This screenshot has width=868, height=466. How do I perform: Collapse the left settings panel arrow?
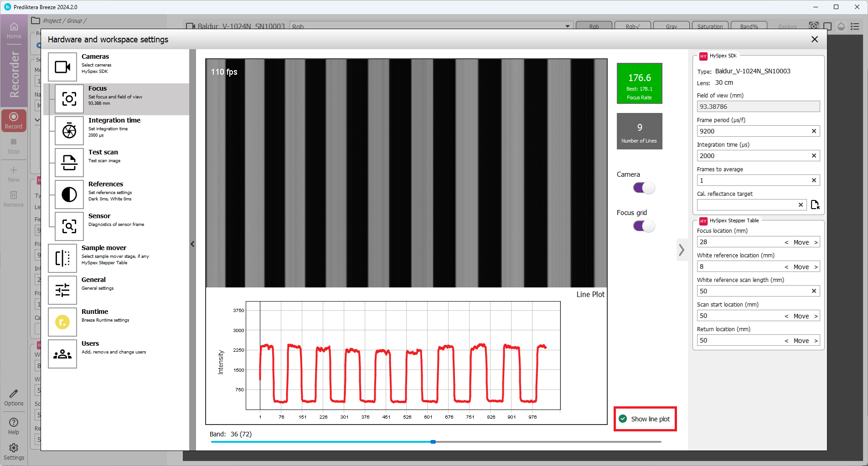(192, 244)
